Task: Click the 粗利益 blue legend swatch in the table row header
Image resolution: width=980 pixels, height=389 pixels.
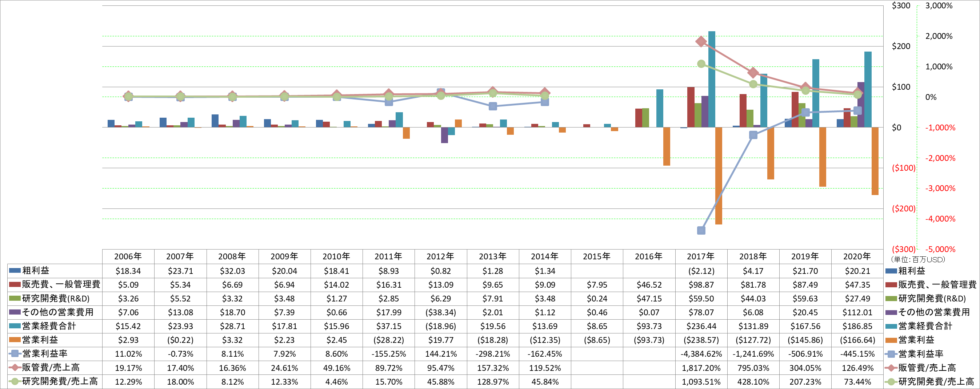Action: (x=15, y=271)
